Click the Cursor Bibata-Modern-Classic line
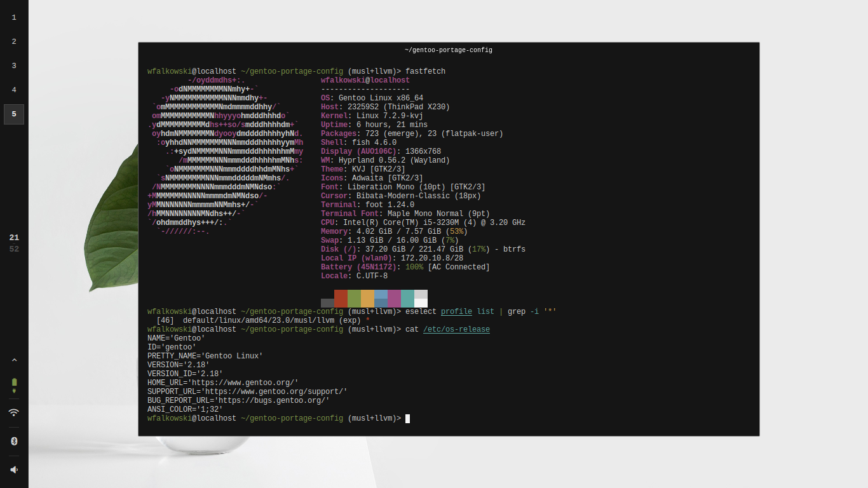 (x=401, y=196)
